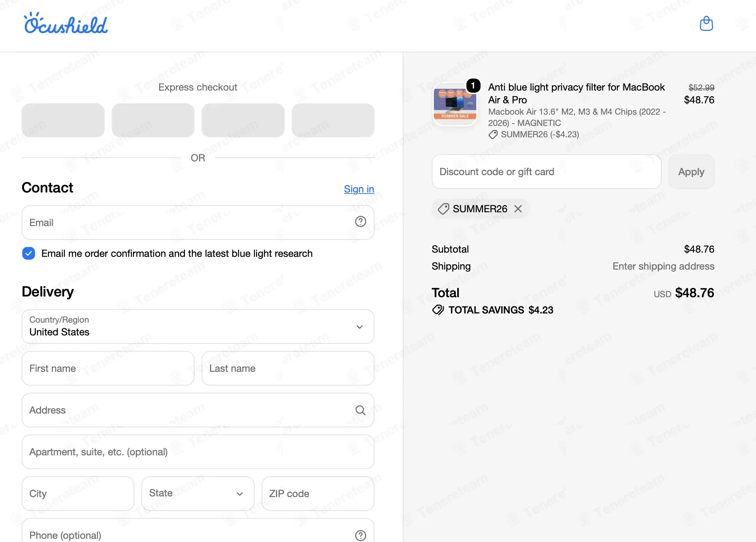Click the Phone field help icon
The image size is (756, 542).
360,535
